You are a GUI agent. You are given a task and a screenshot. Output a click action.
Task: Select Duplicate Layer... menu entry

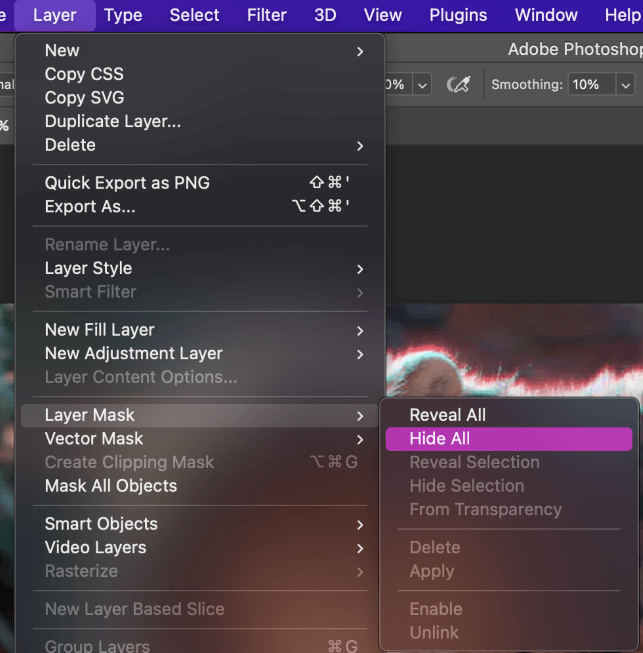tap(113, 122)
